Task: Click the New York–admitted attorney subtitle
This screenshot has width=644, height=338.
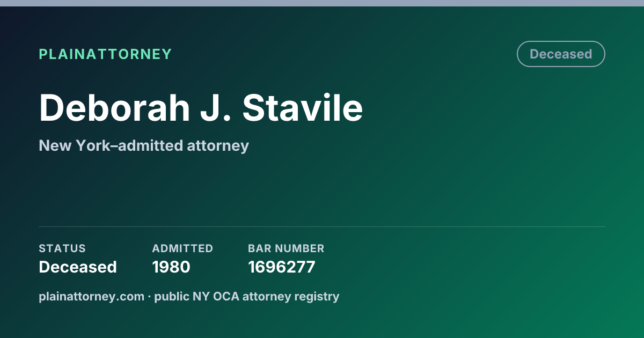Action: 144,145
